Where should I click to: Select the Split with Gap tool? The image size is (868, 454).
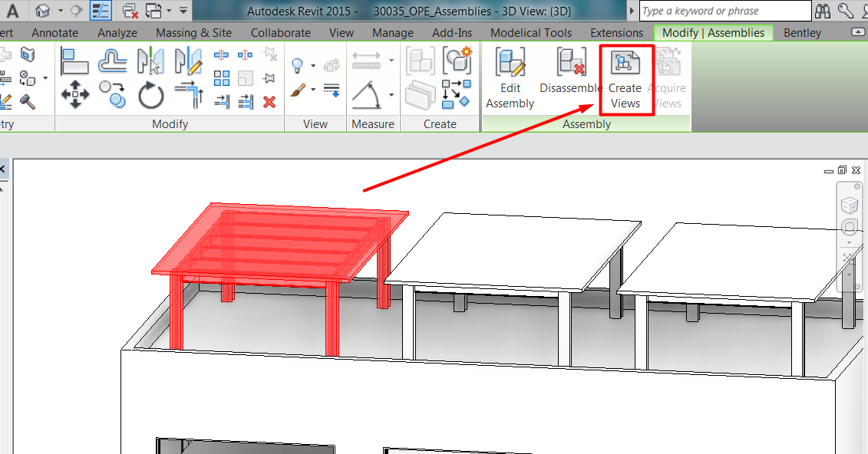pyautogui.click(x=246, y=54)
